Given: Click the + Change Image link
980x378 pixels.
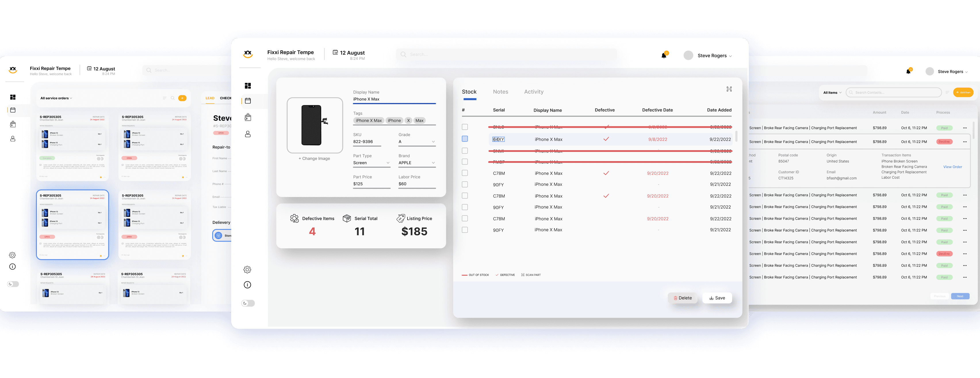Looking at the screenshot, I should (x=314, y=158).
